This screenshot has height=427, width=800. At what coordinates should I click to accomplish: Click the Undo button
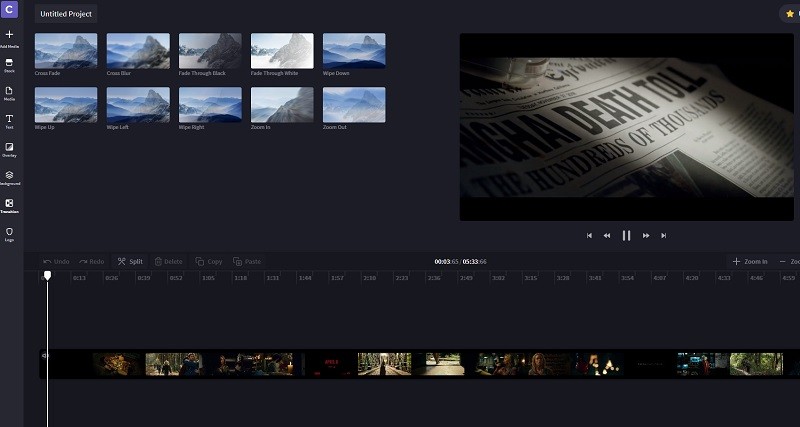[x=56, y=261]
